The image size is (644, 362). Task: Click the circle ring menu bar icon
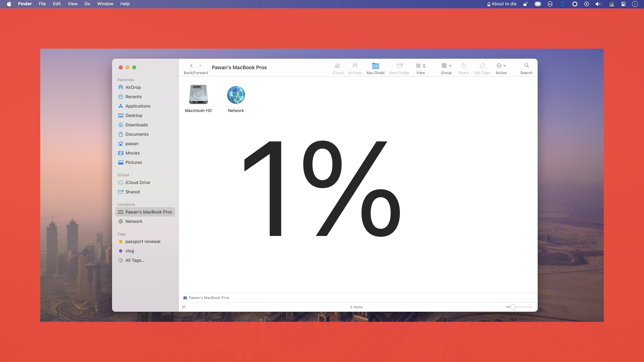575,4
